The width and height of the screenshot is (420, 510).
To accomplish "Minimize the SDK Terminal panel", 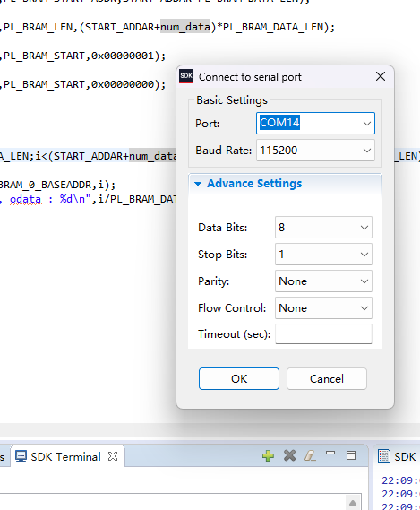I will coord(330,454).
